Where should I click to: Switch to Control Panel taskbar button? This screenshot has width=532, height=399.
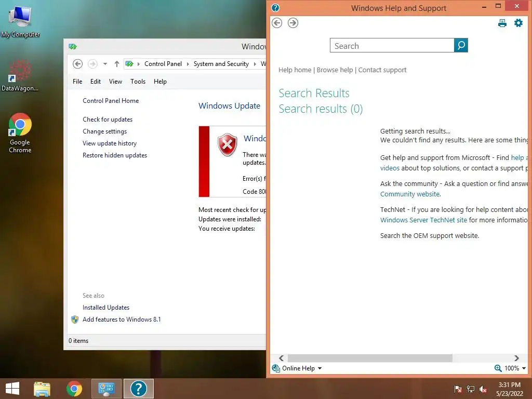pos(106,389)
